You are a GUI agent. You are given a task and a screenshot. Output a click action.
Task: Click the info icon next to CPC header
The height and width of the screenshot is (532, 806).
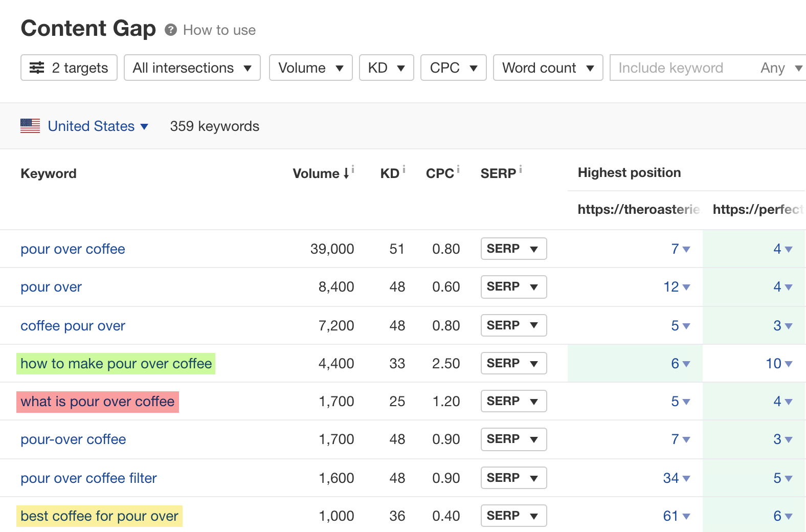(458, 169)
